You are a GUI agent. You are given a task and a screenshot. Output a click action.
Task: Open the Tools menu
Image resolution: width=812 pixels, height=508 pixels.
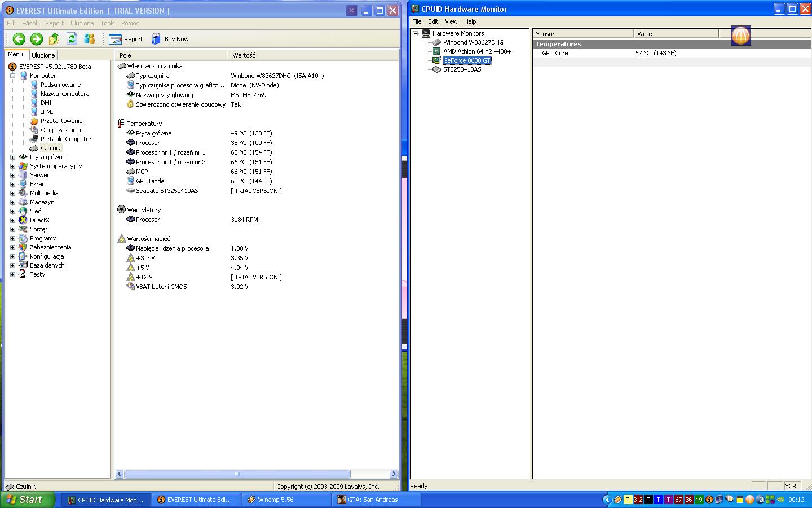point(108,23)
